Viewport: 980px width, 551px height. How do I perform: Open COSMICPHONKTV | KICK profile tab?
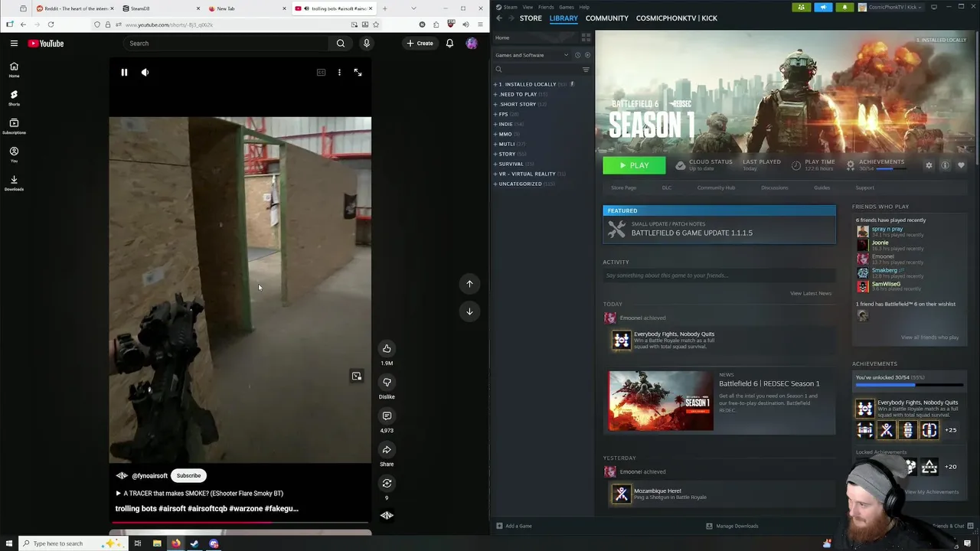[676, 18]
